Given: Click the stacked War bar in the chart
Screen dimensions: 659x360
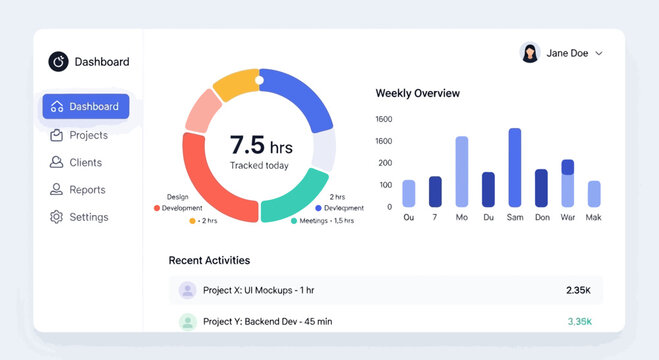Looking at the screenshot, I should coord(568,183).
